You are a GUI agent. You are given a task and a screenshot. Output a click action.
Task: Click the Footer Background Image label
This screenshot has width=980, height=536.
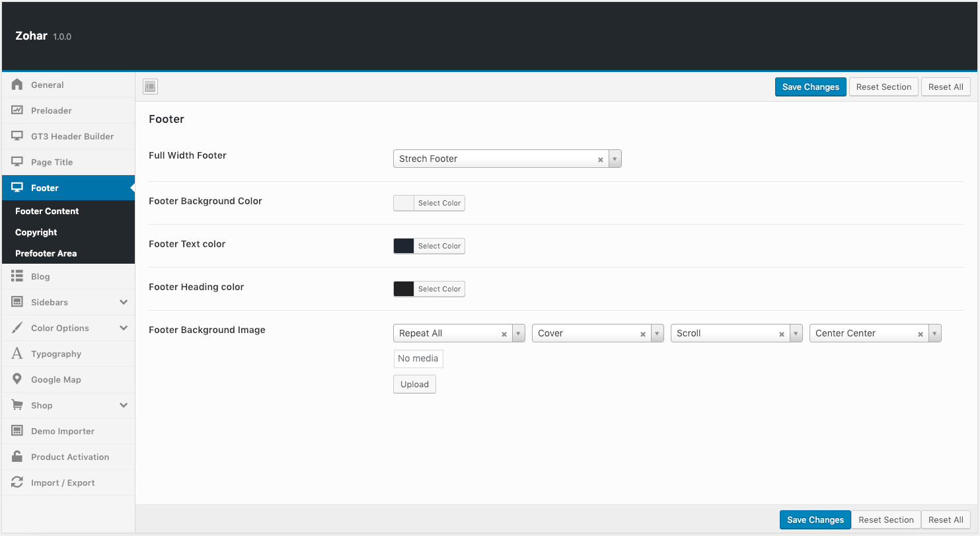[207, 330]
